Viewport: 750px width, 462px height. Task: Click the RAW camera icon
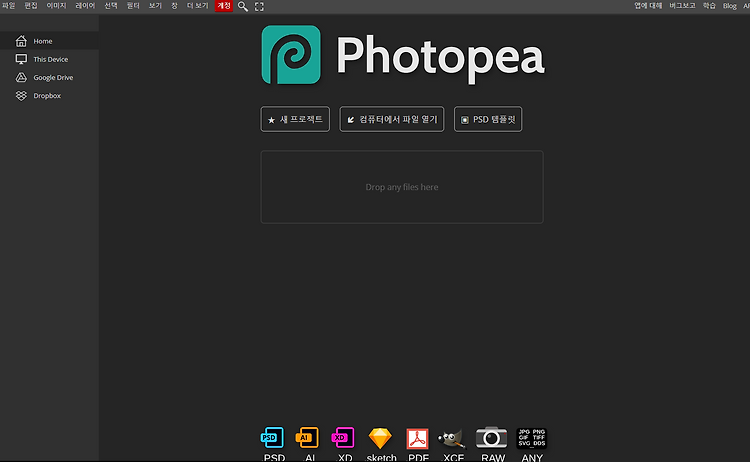[491, 438]
